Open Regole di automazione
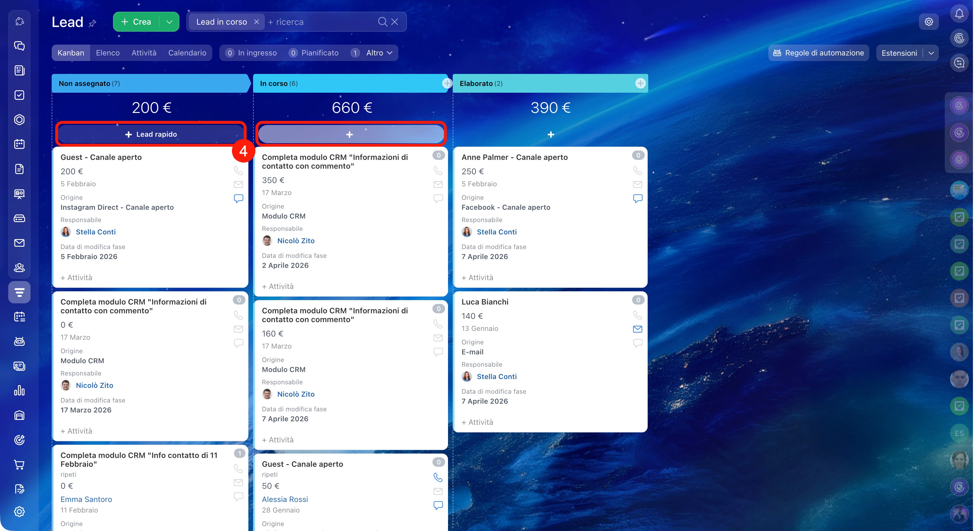The image size is (980, 531). [x=818, y=53]
